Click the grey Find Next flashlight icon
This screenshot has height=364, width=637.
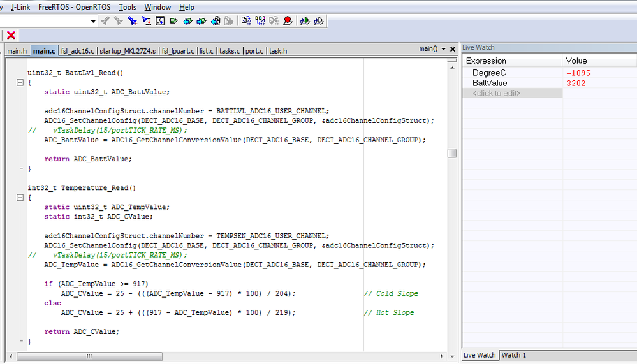pos(118,21)
